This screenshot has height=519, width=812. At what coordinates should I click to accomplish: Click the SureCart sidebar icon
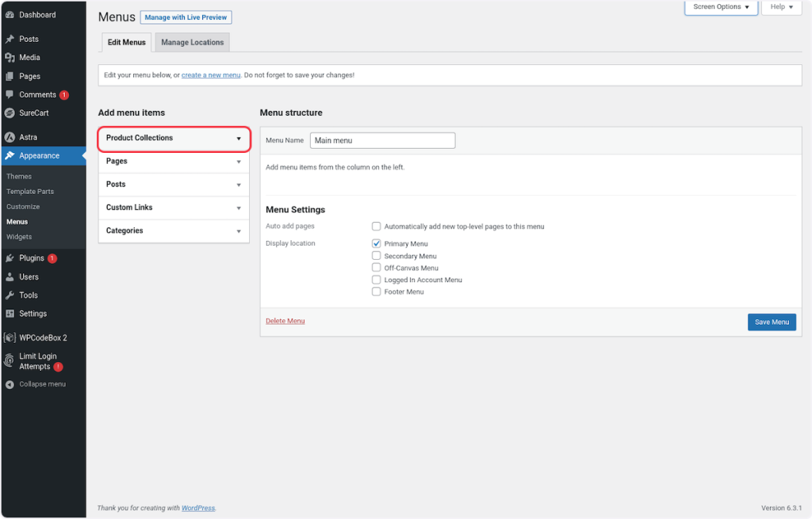[x=10, y=113]
